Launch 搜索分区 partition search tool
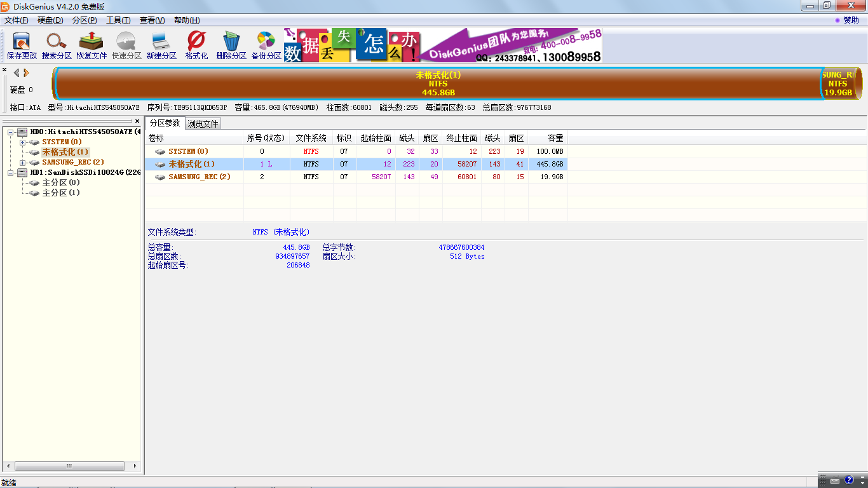This screenshot has height=488, width=868. [x=57, y=46]
